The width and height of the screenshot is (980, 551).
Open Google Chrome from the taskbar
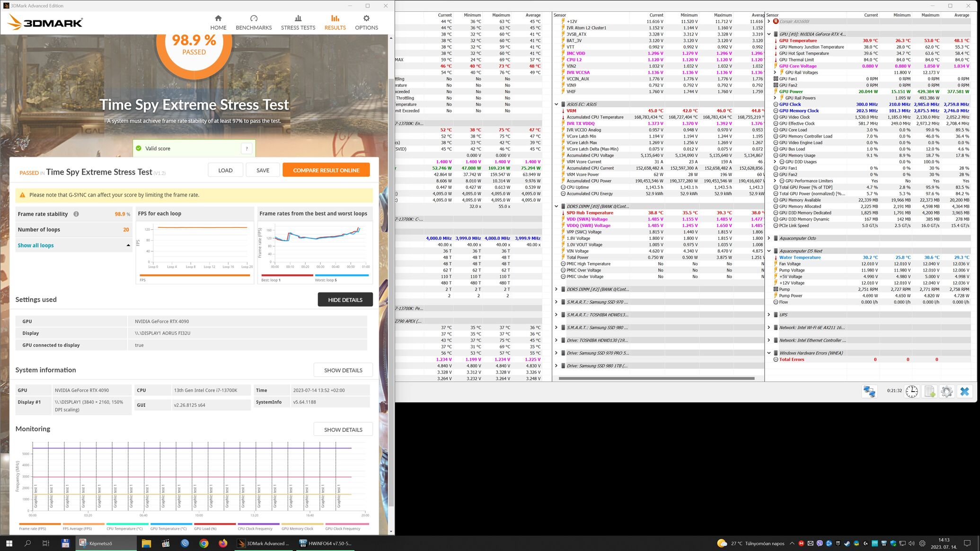coord(203,543)
